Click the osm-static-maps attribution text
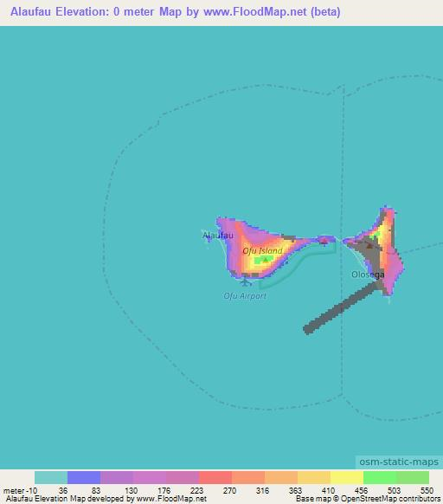 [398, 462]
